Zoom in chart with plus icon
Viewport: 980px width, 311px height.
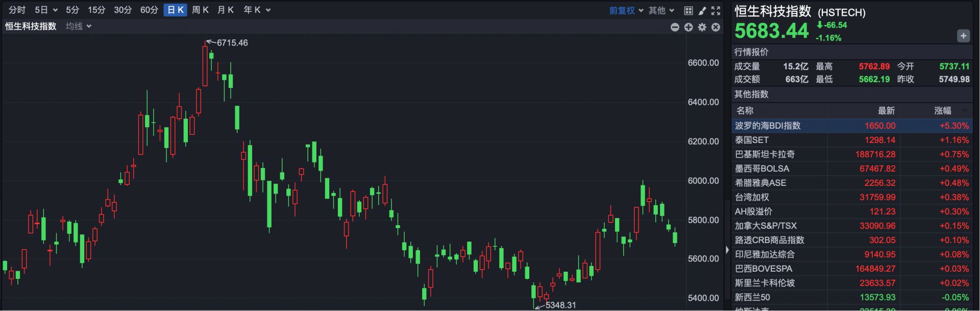pos(689,27)
